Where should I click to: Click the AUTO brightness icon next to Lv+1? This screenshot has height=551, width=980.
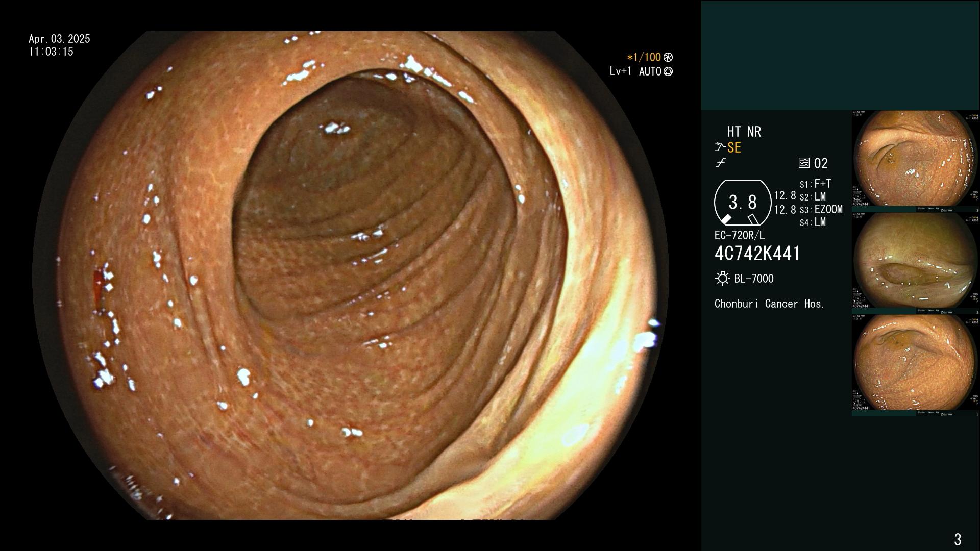pos(668,72)
